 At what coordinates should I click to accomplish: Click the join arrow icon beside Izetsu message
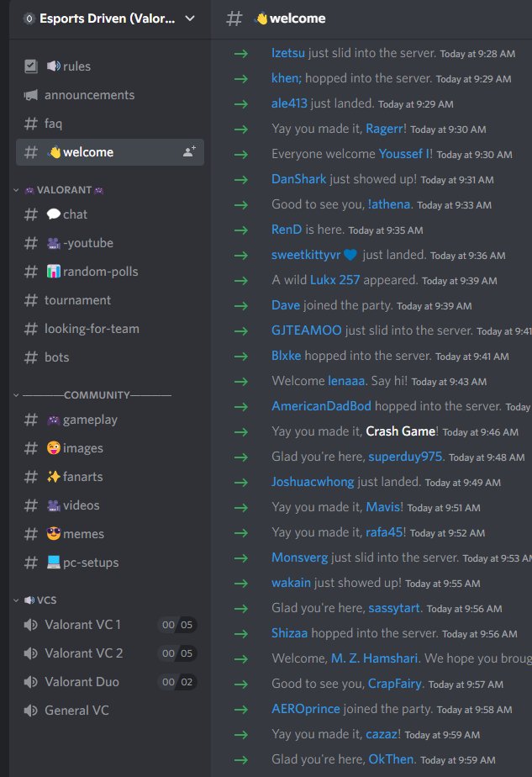[x=241, y=53]
